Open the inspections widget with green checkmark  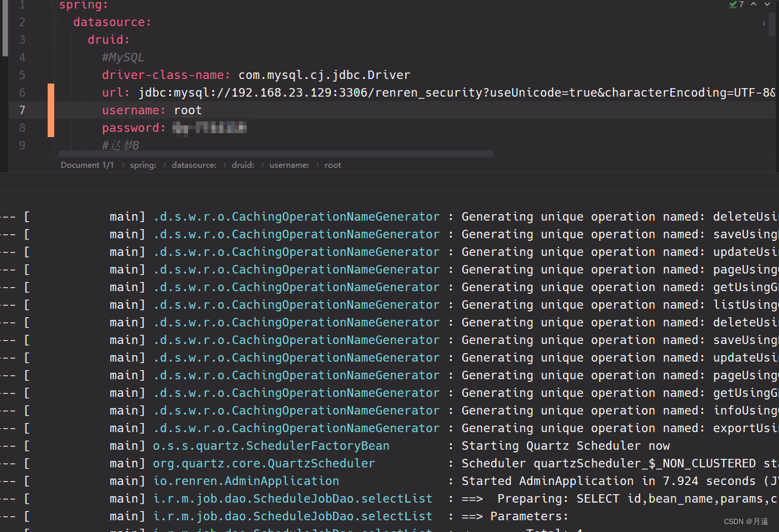coord(736,5)
